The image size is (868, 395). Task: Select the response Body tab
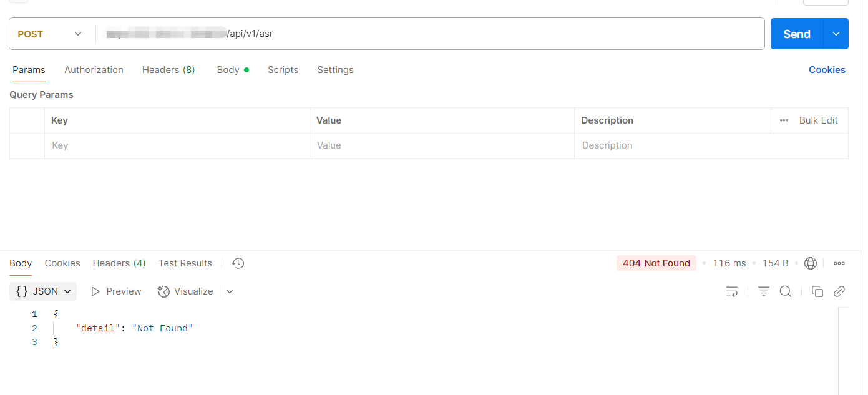click(x=21, y=263)
